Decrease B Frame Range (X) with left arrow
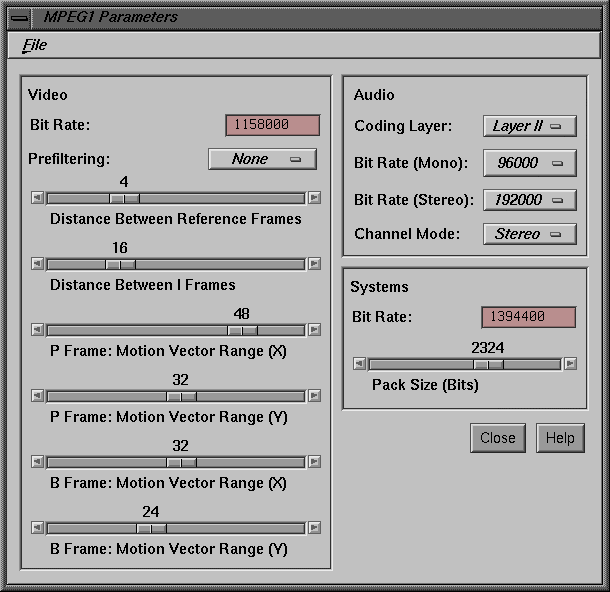 pos(38,462)
